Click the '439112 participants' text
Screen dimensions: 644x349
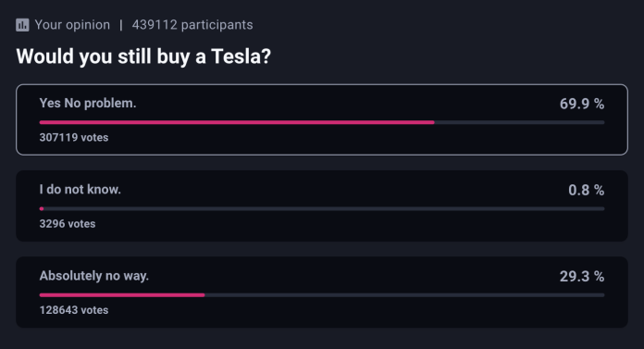[192, 25]
